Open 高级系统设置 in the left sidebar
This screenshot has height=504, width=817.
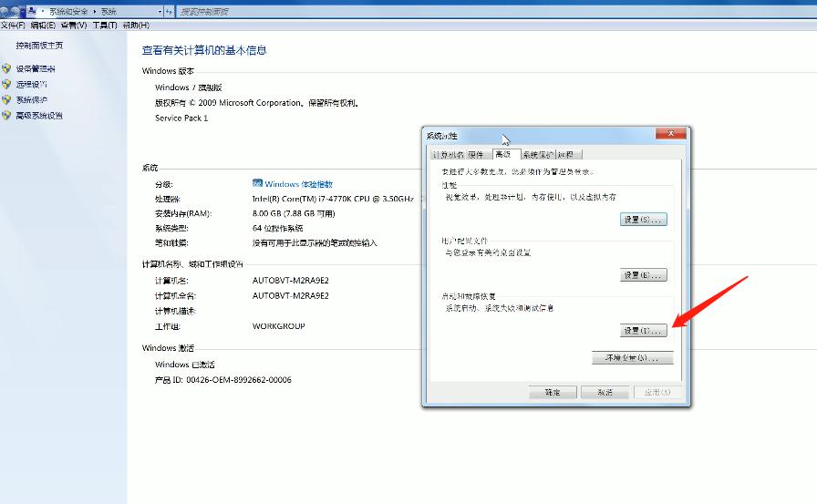point(39,115)
